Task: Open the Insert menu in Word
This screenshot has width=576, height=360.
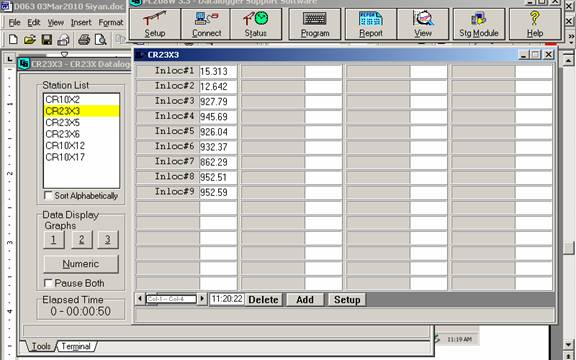Action: 81,23
